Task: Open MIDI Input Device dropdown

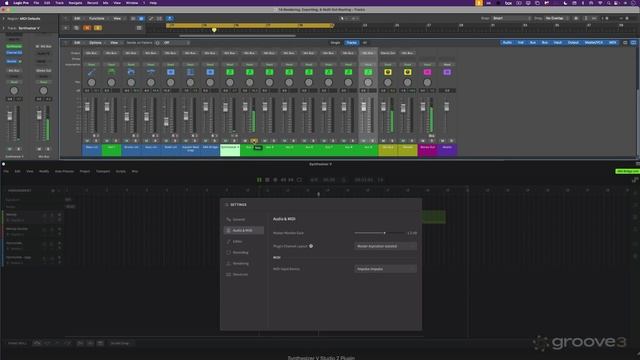Action: (x=385, y=269)
